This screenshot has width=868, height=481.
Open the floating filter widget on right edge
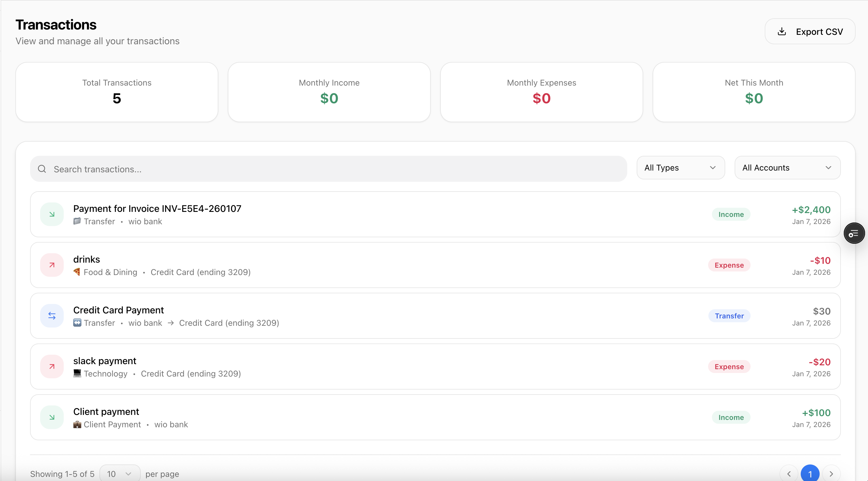pyautogui.click(x=854, y=233)
